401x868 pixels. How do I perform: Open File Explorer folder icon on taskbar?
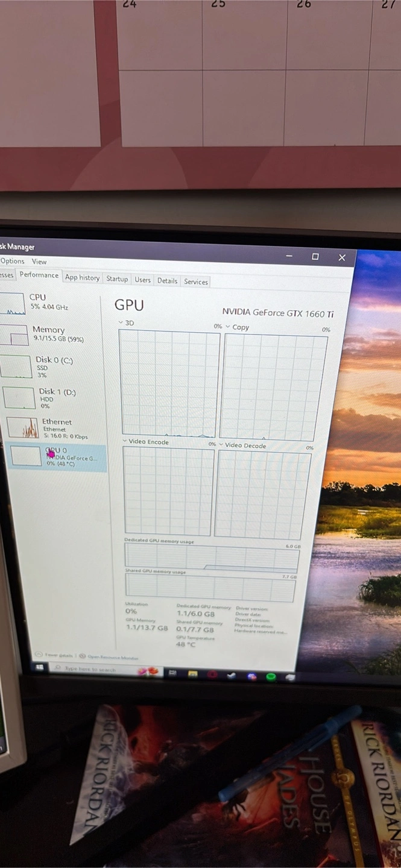tap(192, 673)
